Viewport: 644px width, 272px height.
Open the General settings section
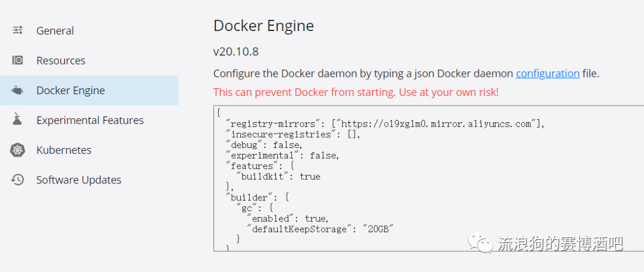(x=55, y=30)
